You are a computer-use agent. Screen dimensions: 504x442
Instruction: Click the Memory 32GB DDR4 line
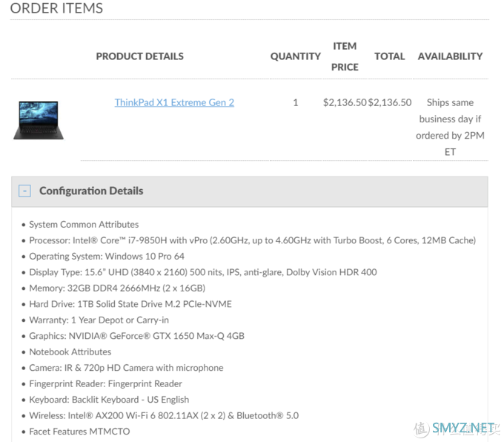[117, 288]
